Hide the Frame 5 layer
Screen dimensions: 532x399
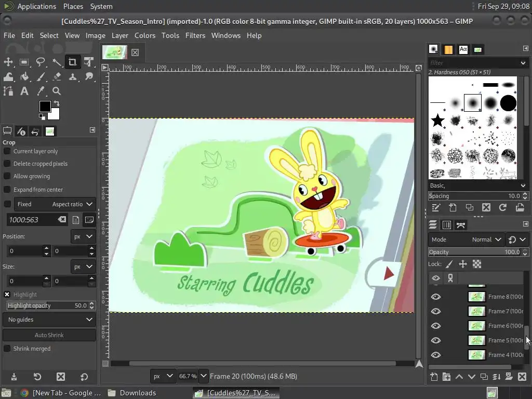pos(436,340)
